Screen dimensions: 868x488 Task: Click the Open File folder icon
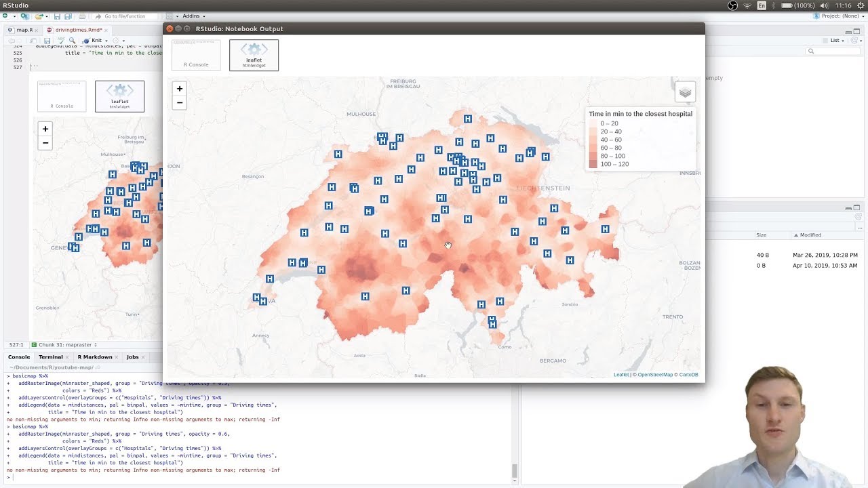[39, 16]
